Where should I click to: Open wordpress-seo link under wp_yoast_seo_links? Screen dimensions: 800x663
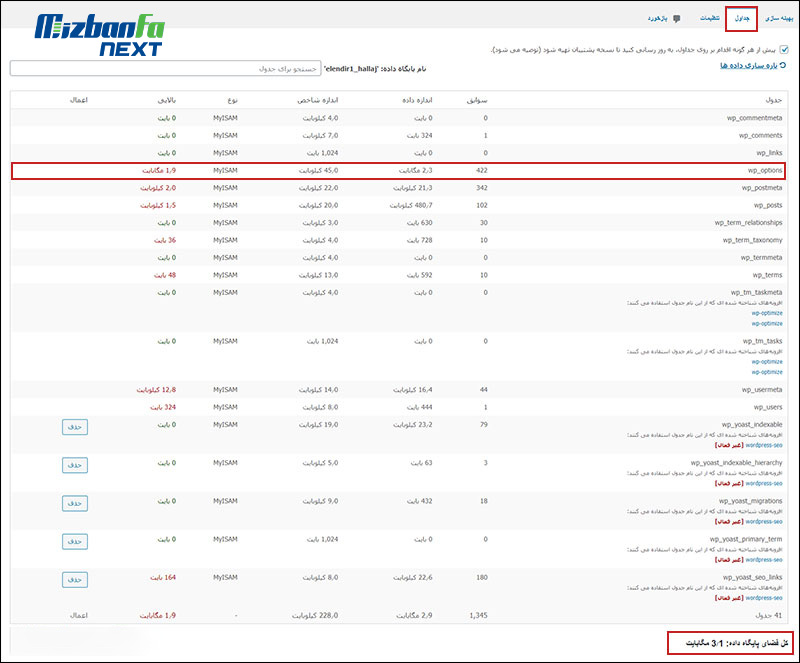pos(764,598)
